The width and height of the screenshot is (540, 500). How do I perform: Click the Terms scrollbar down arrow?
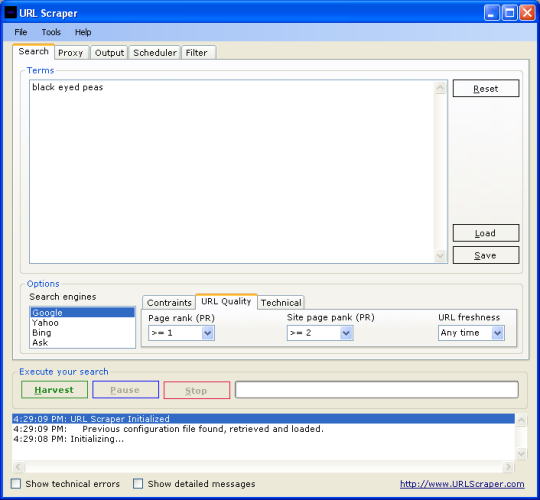(x=440, y=256)
